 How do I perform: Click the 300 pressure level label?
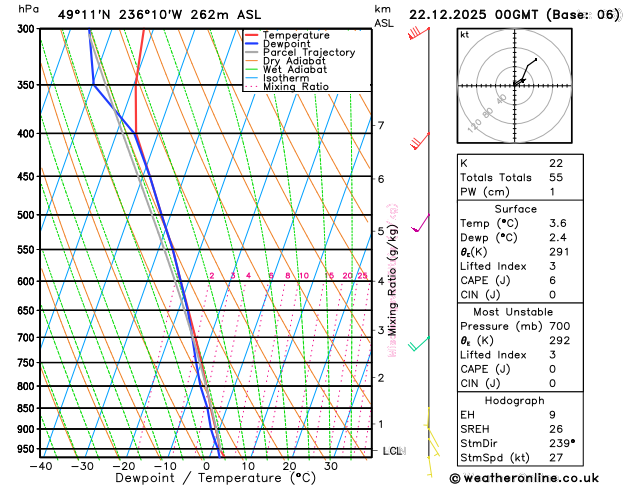click(28, 29)
